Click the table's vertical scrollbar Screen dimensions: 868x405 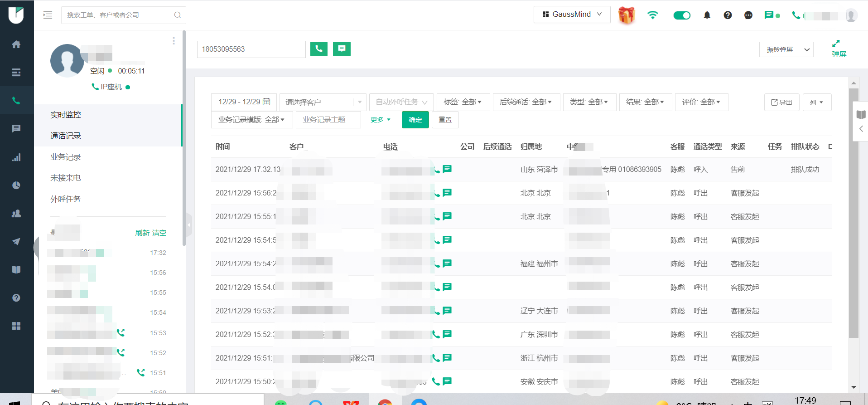click(854, 213)
